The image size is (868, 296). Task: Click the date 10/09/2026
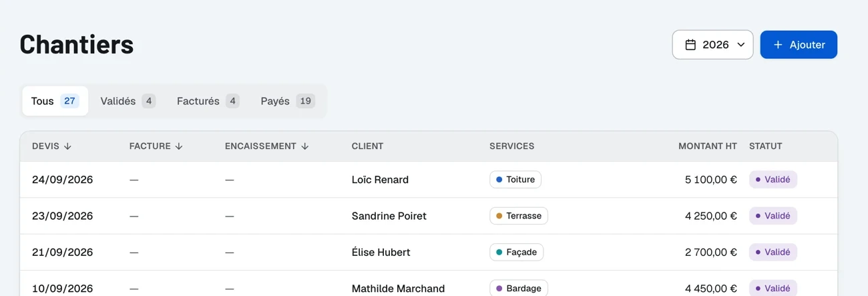pyautogui.click(x=63, y=289)
